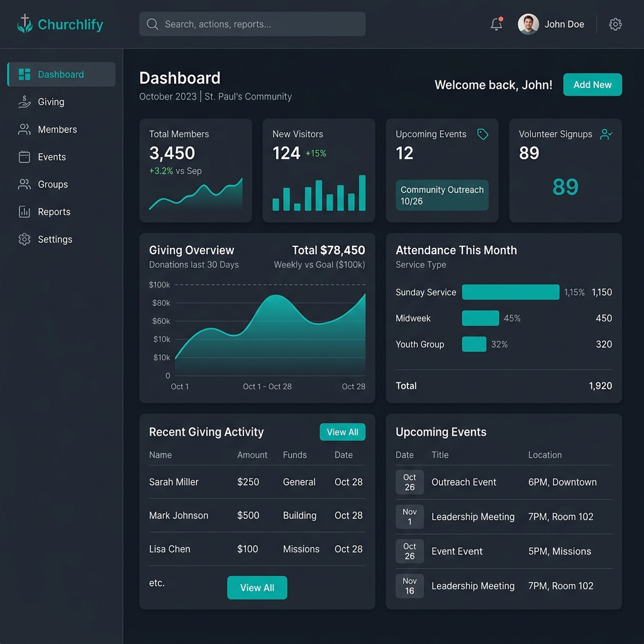Click the large teal 89 signups number

(565, 187)
